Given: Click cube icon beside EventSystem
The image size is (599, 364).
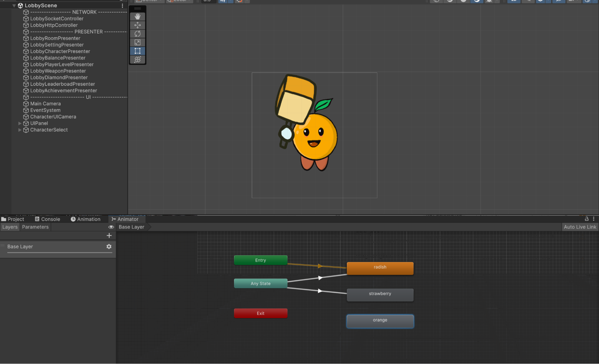Looking at the screenshot, I should (26, 111).
